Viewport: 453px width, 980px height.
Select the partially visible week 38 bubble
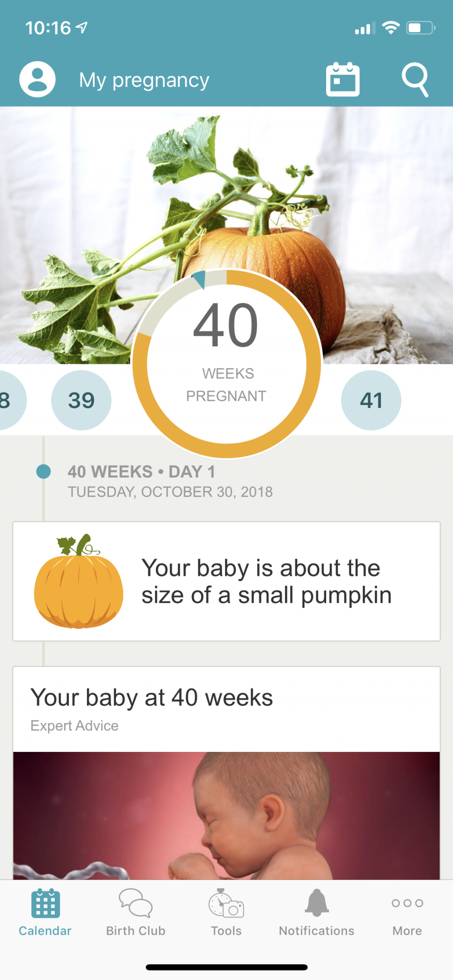9,400
